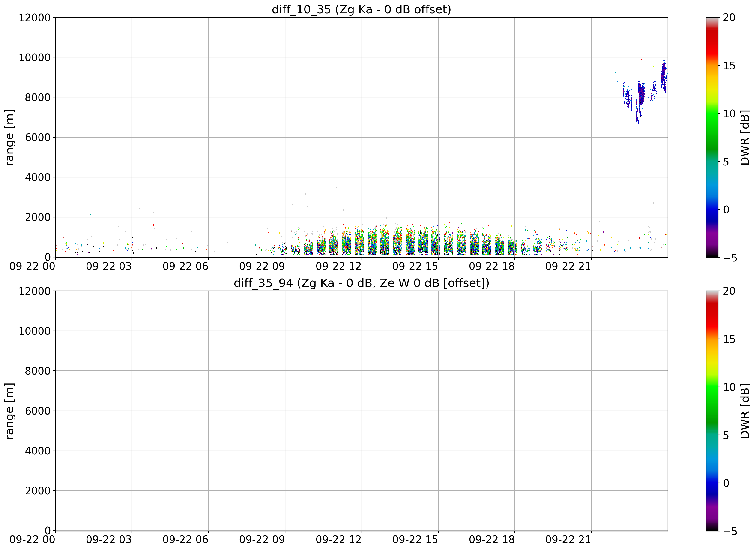Click the "12000" y-tick of the diff_35_94 plot
Image resolution: width=756 pixels, height=550 pixels.
tap(35, 291)
